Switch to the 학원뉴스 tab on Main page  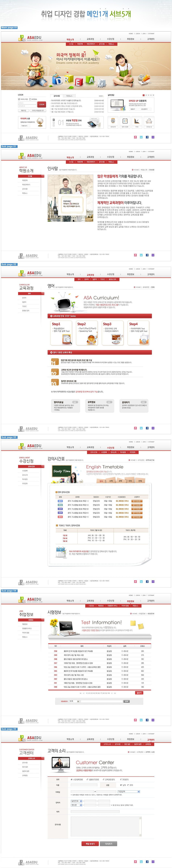point(69,96)
